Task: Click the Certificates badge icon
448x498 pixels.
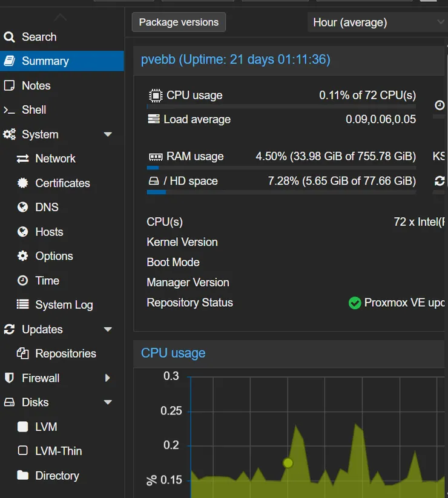Action: (23, 183)
